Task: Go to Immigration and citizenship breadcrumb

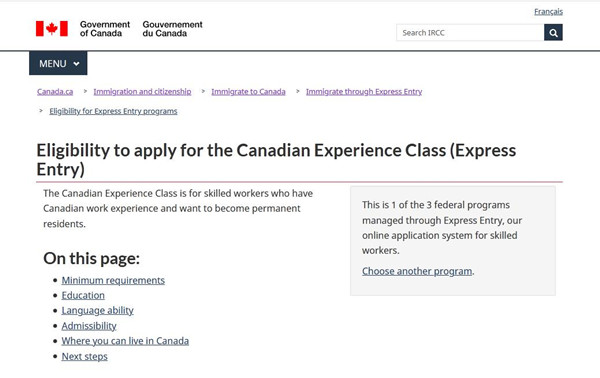Action: point(142,91)
